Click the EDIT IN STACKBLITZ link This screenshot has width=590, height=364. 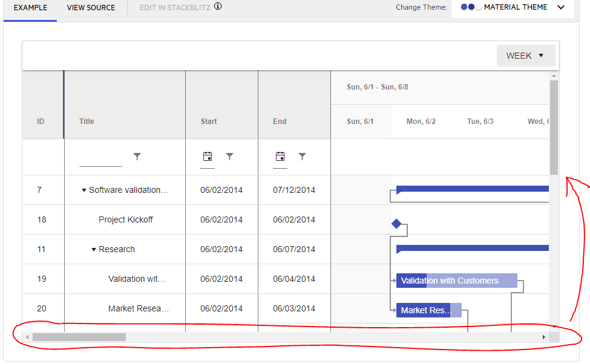point(174,8)
